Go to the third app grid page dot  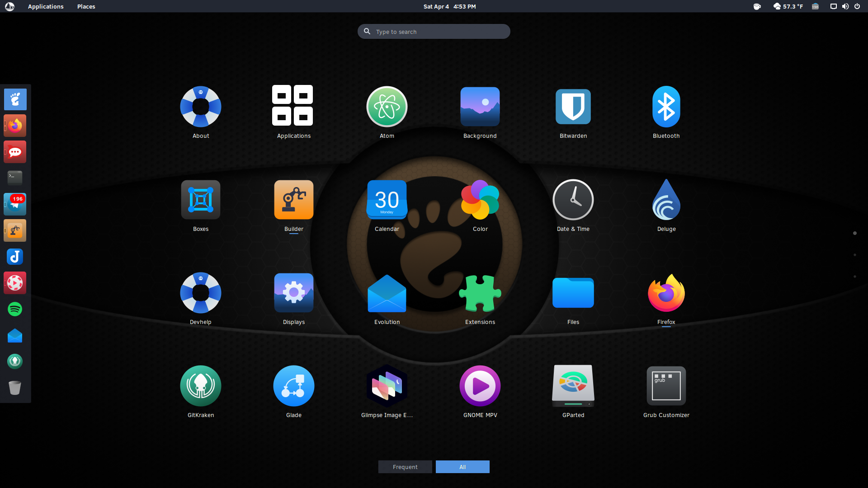pyautogui.click(x=855, y=277)
